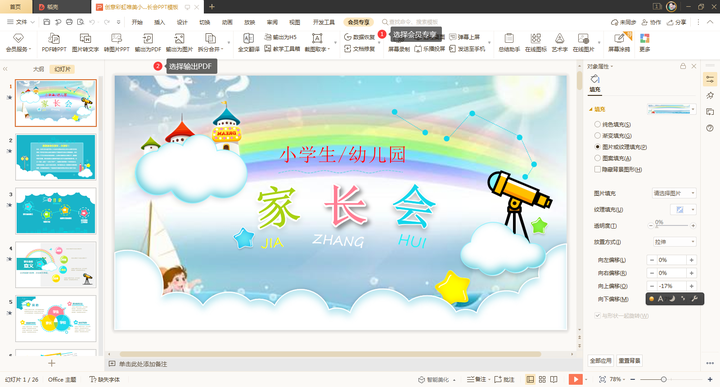Viewport: 720px width, 387px height.
Task: Click the 分享 share button
Action: 676,22
